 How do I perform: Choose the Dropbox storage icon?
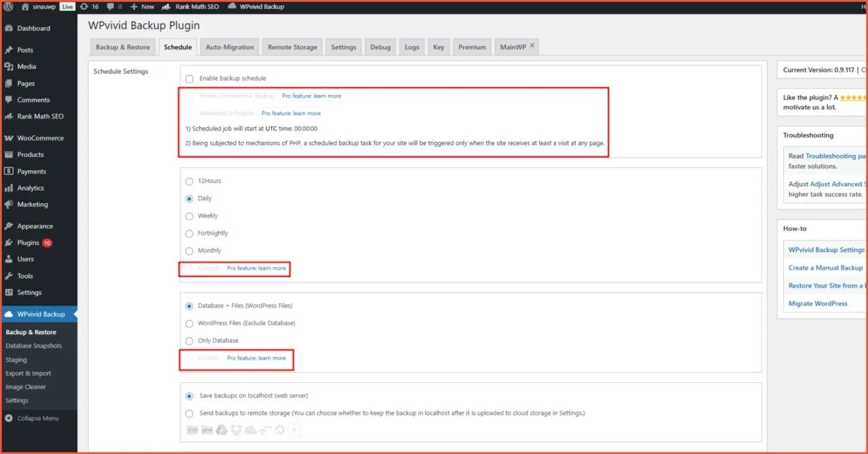236,430
